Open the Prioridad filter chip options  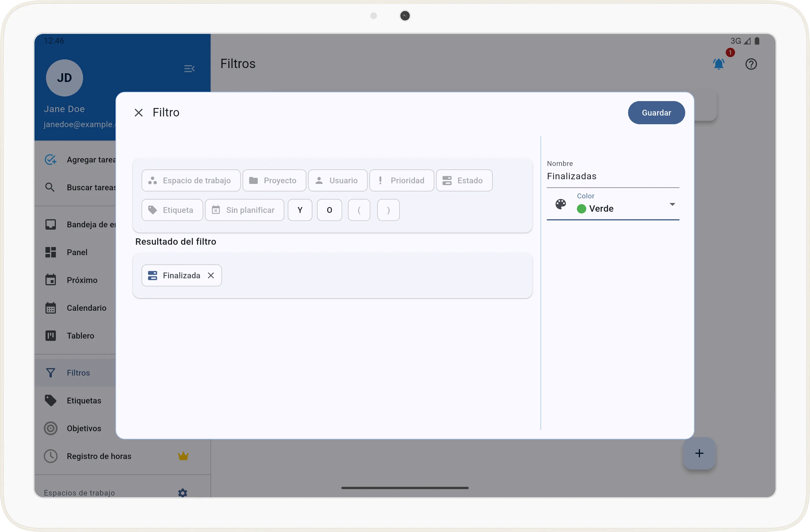[401, 180]
